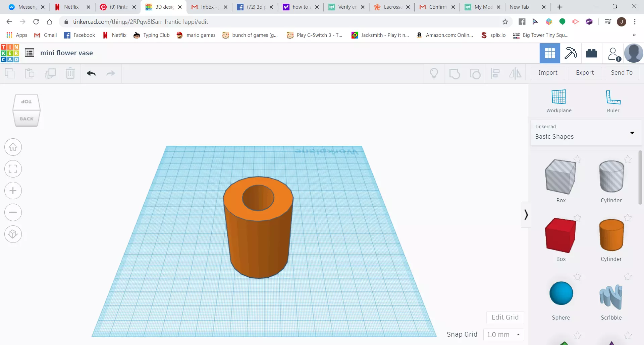Viewport: 644px width, 345px height.
Task: Favorite the Sphere with star
Action: [577, 276]
